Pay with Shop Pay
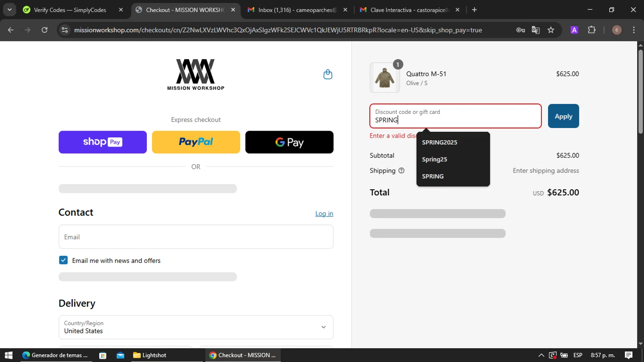This screenshot has height=362, width=644. coord(103,142)
